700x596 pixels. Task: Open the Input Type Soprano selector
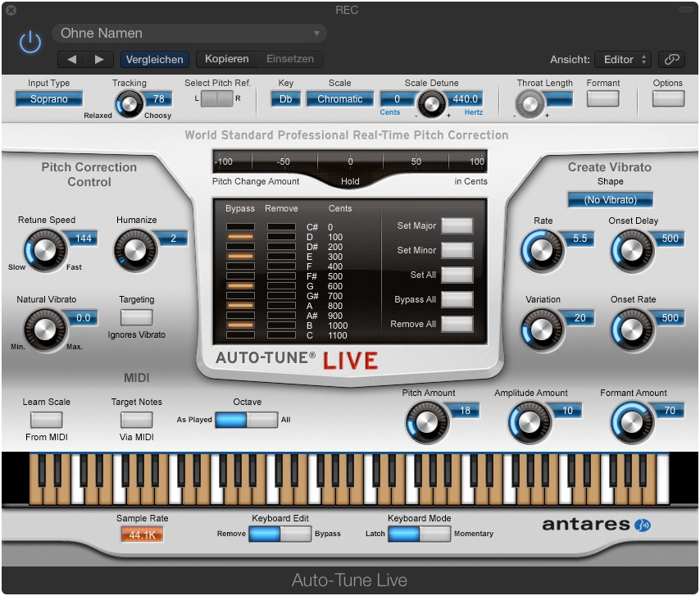point(48,98)
